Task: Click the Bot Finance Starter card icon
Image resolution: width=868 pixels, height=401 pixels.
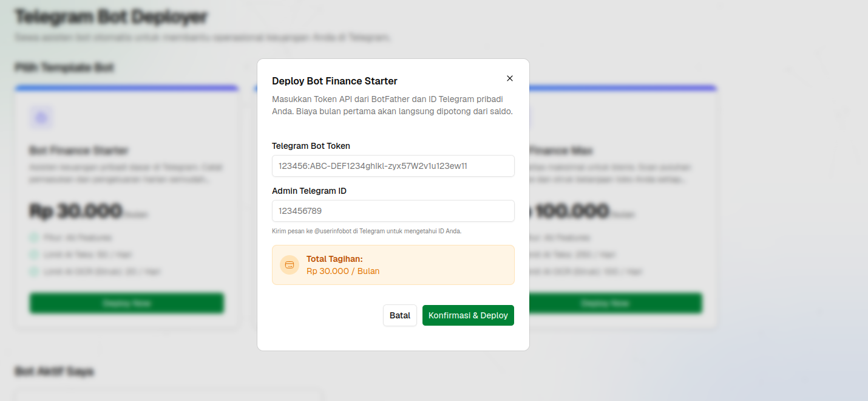Action: pyautogui.click(x=41, y=118)
